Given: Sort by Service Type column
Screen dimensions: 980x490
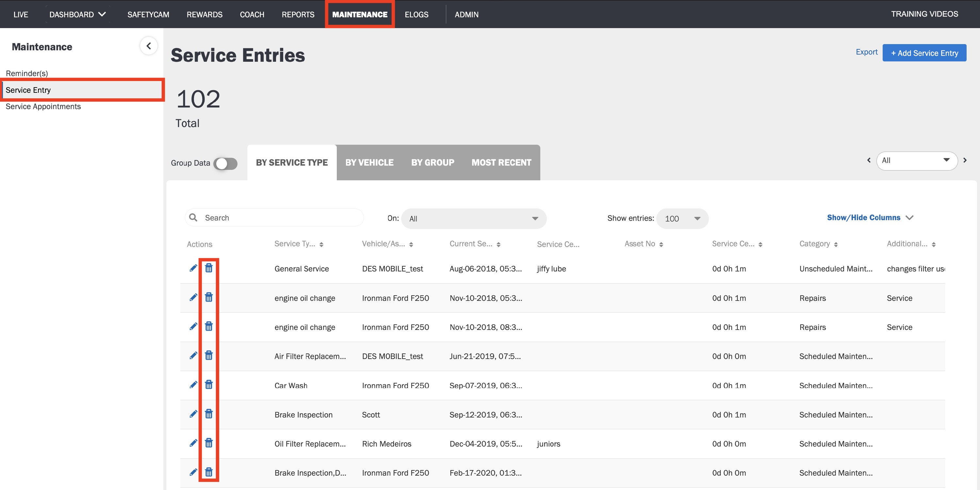Looking at the screenshot, I should coord(321,245).
